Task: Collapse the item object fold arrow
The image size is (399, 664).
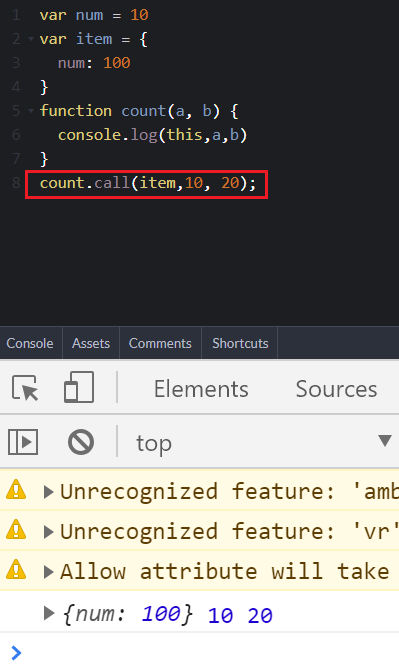Action: (31, 39)
